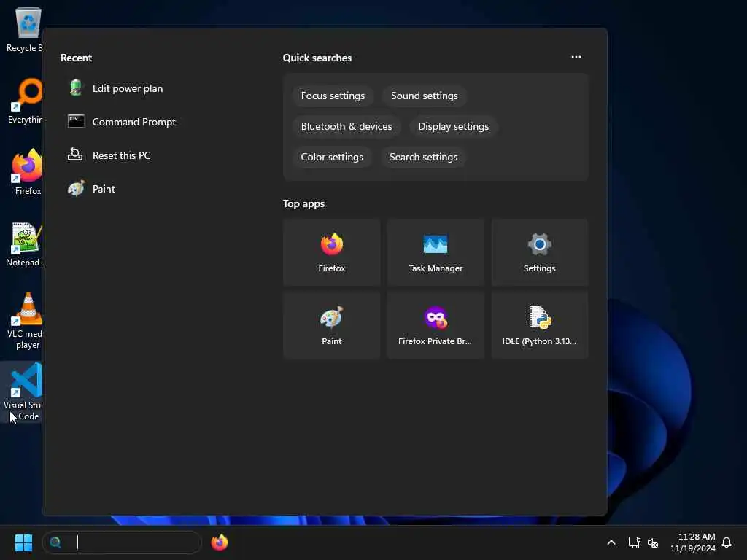Choose Sound settings quick search
Viewport: 747px width, 560px height.
(425, 96)
